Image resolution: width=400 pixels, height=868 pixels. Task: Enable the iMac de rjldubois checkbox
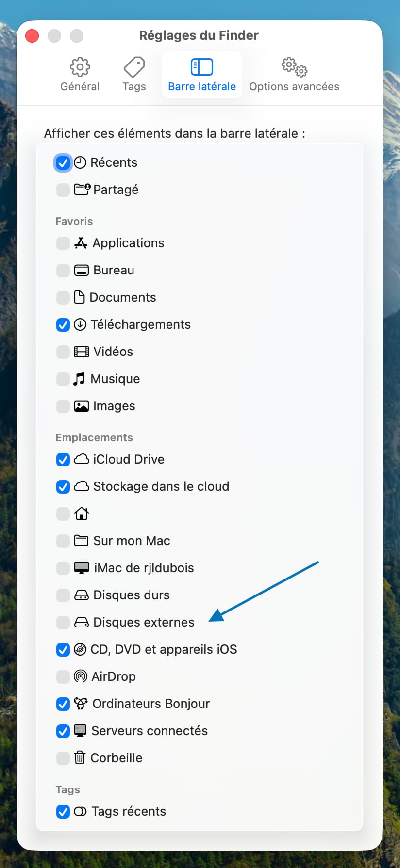point(63,568)
